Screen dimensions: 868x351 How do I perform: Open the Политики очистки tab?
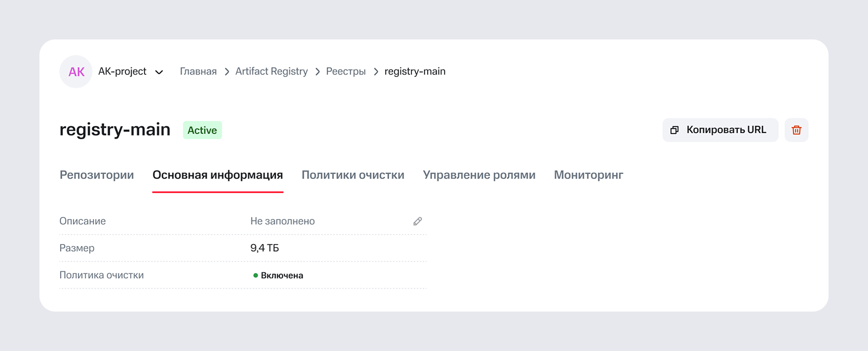click(353, 175)
